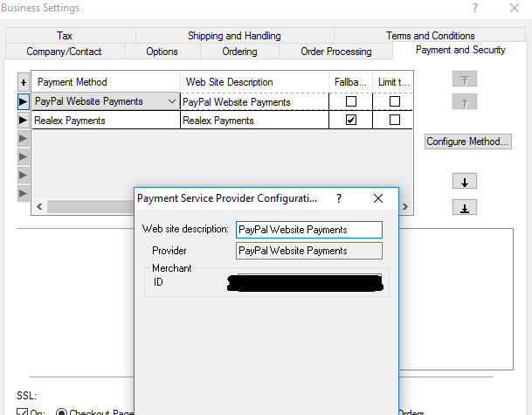
Task: Click the Configure Method button
Action: tap(468, 142)
